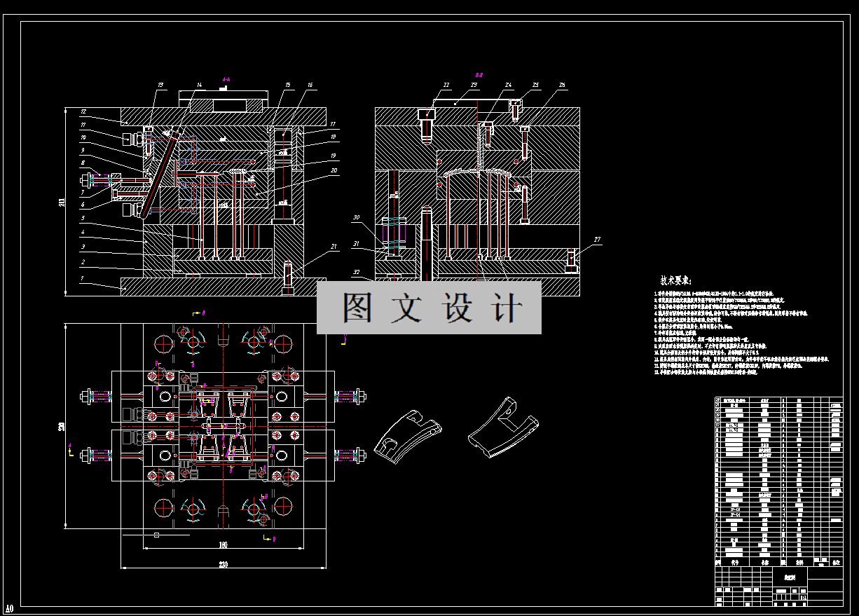Click part balloon number 30
859x616 pixels.
click(356, 218)
